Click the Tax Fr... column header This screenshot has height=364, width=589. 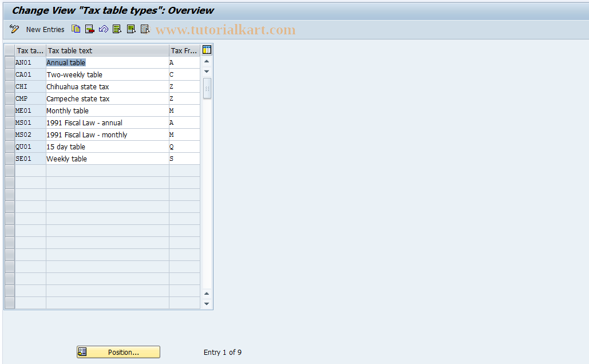coord(184,50)
